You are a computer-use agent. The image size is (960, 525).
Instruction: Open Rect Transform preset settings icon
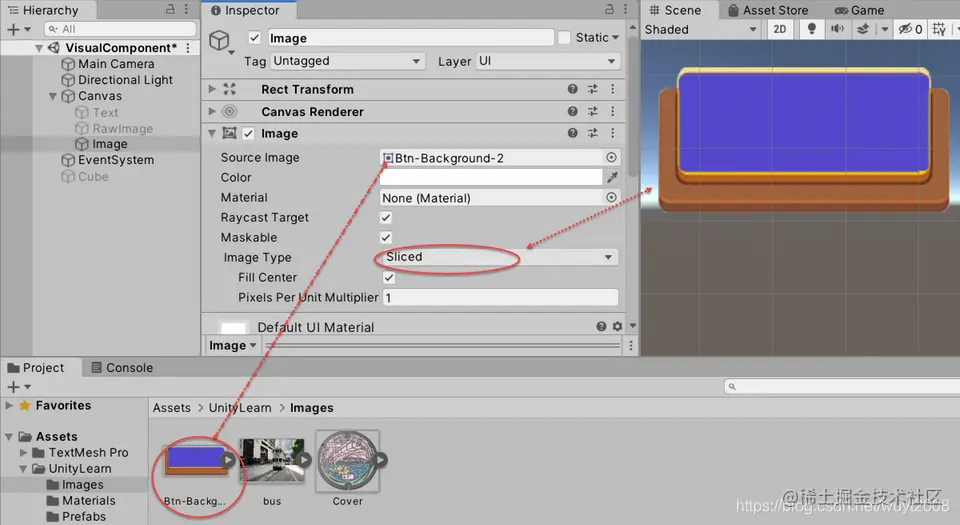[x=593, y=89]
